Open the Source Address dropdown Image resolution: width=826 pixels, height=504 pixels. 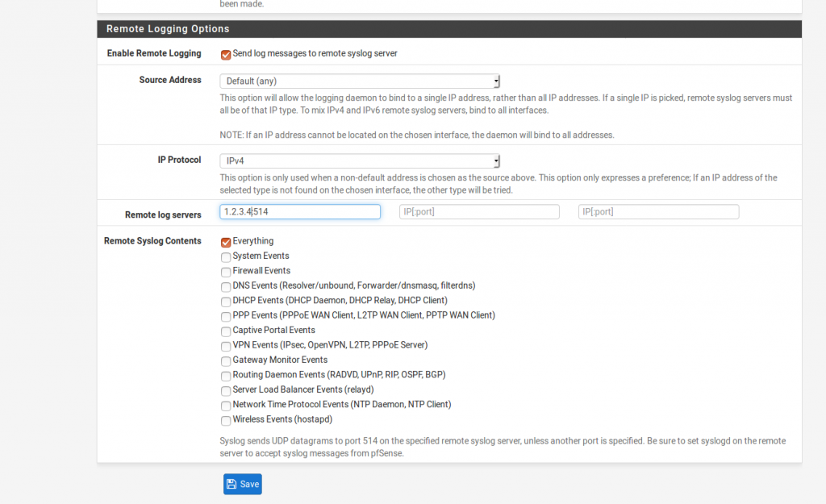tap(360, 81)
